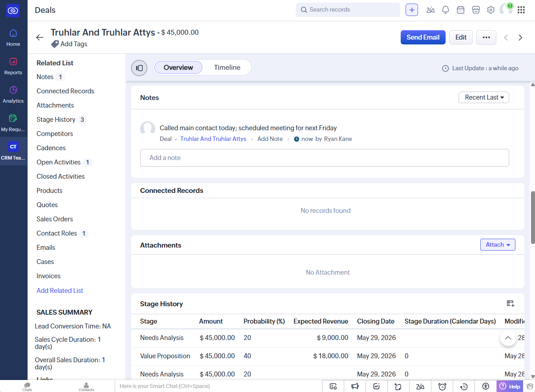Click the Add Related List link

click(x=60, y=291)
